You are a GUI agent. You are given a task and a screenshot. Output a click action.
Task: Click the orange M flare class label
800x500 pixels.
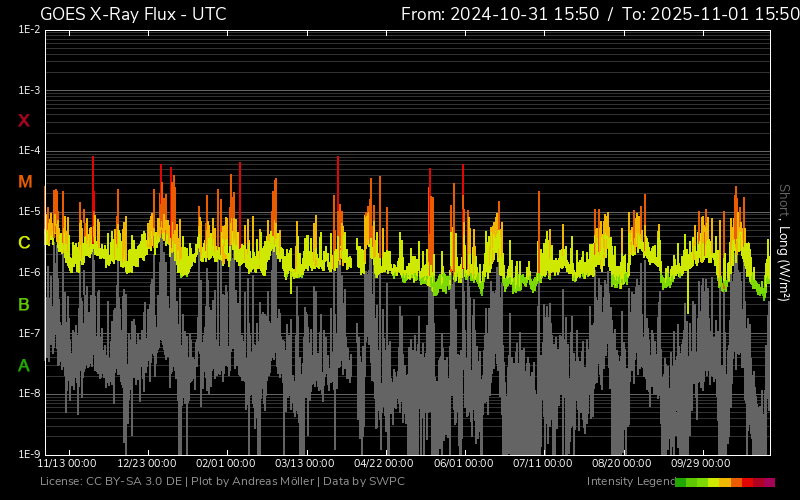pos(24,182)
